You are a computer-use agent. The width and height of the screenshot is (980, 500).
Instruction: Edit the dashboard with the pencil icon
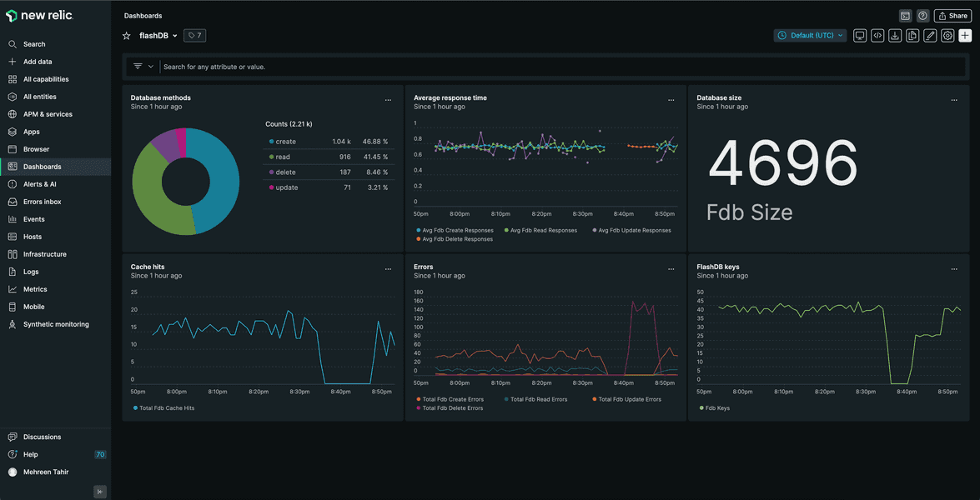930,36
